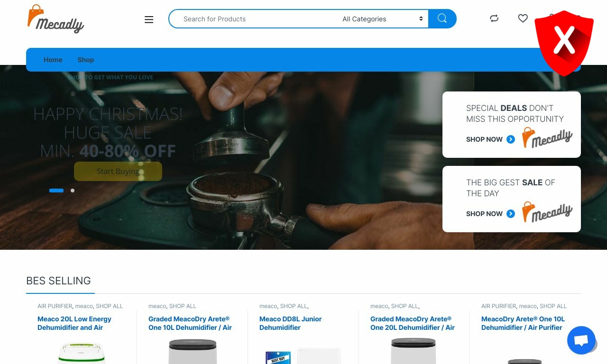Open Meaco 20L Low Energy Dehumidifier product
This screenshot has height=364, width=607.
(74, 323)
